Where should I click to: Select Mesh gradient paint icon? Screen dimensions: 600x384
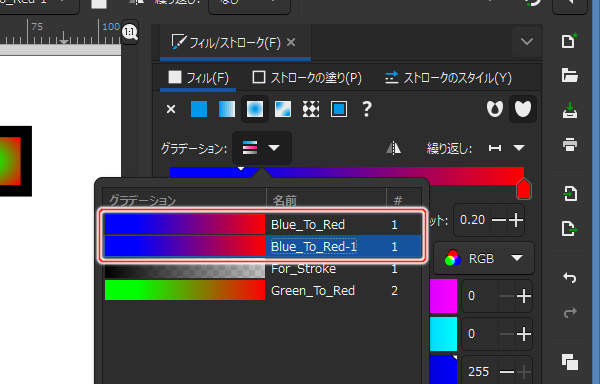click(x=283, y=109)
